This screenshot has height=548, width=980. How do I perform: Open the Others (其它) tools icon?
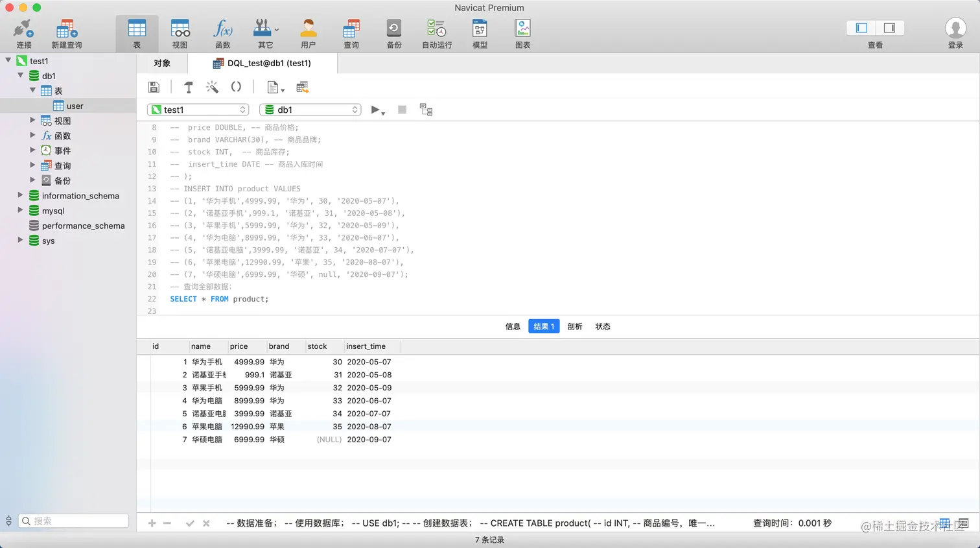265,34
